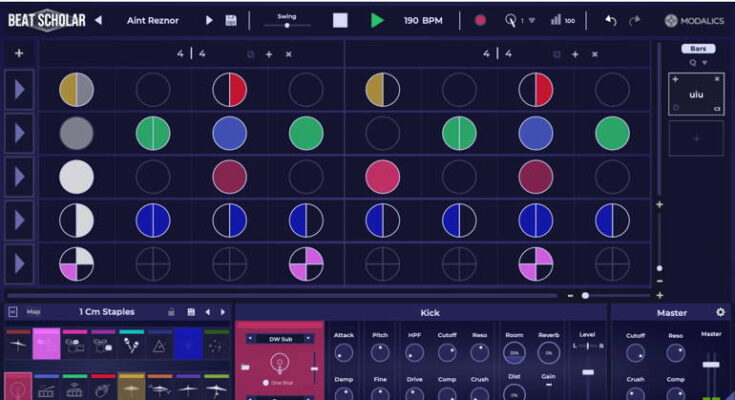Open the DW Sub sample dropdown
This screenshot has width=735, height=400.
tap(279, 337)
